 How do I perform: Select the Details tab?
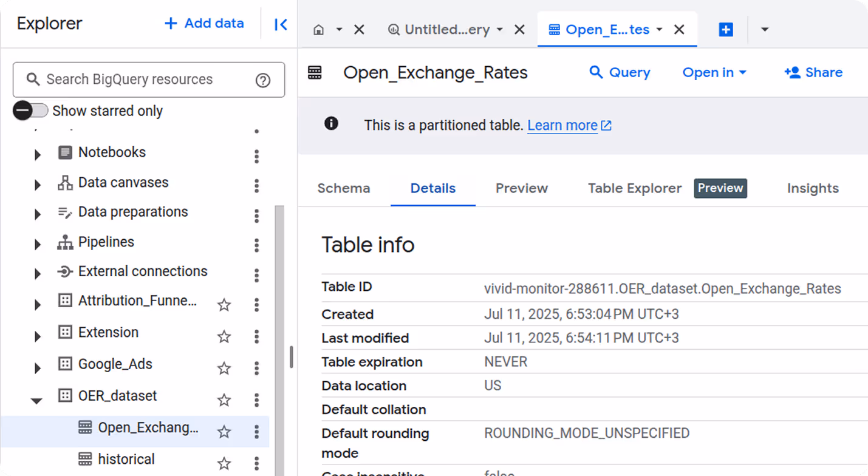[433, 188]
